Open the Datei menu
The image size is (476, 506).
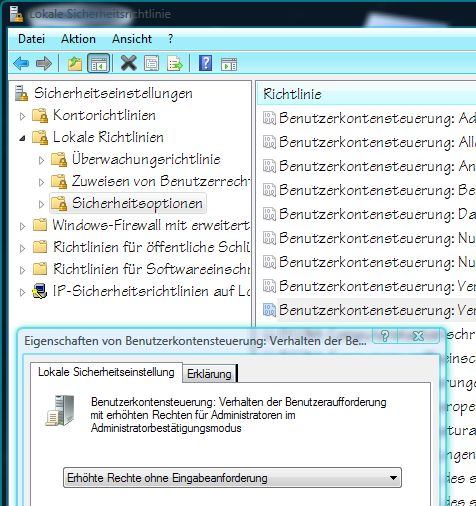tap(31, 39)
